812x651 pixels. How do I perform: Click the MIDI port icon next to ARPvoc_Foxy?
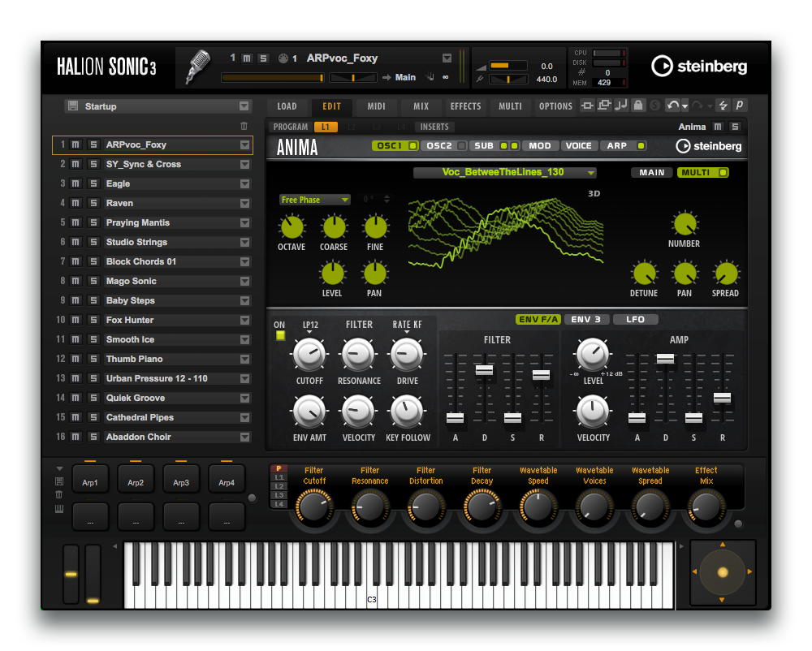[x=283, y=58]
